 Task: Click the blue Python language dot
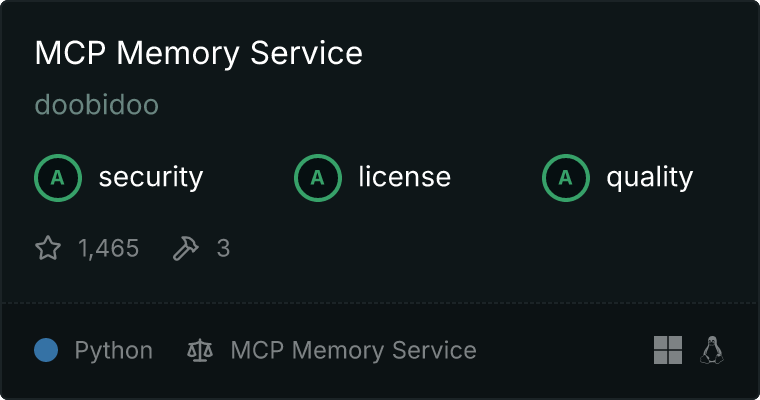[46, 350]
